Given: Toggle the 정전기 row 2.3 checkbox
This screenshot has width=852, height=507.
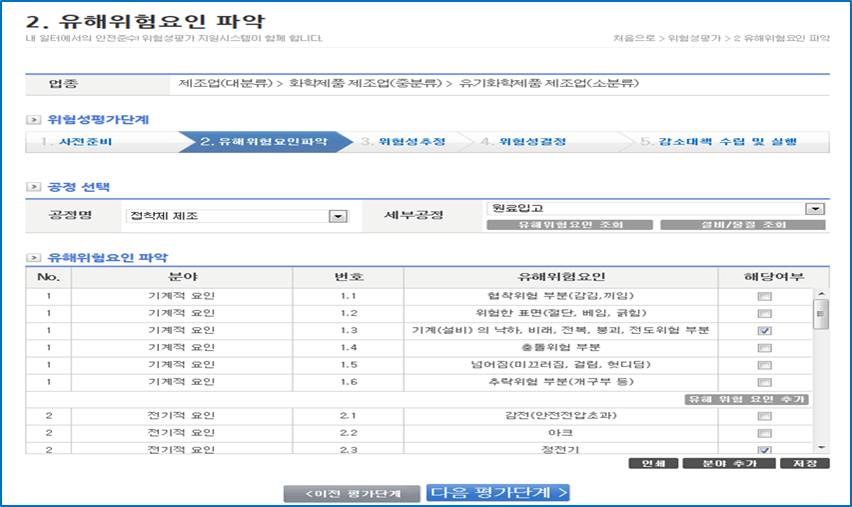Looking at the screenshot, I should point(765,449).
